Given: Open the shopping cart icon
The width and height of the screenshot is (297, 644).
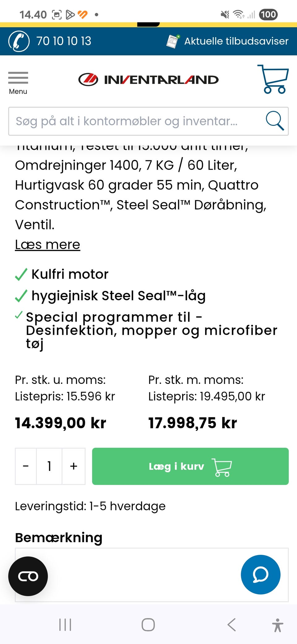Looking at the screenshot, I should 273,79.
